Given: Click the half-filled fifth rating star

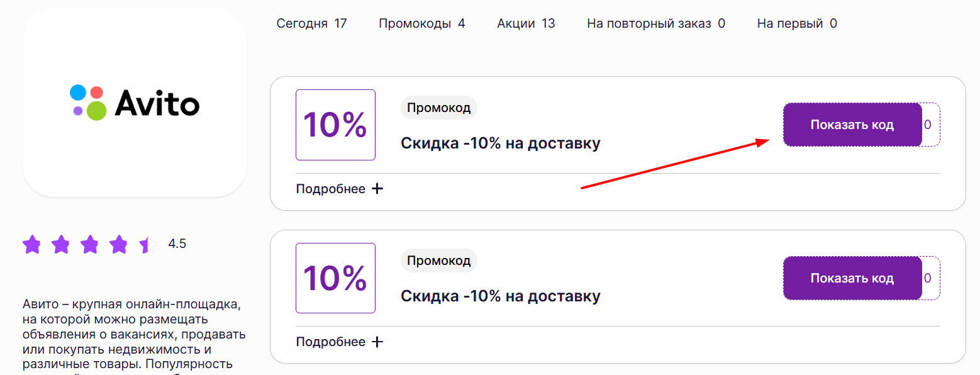Looking at the screenshot, I should (147, 245).
